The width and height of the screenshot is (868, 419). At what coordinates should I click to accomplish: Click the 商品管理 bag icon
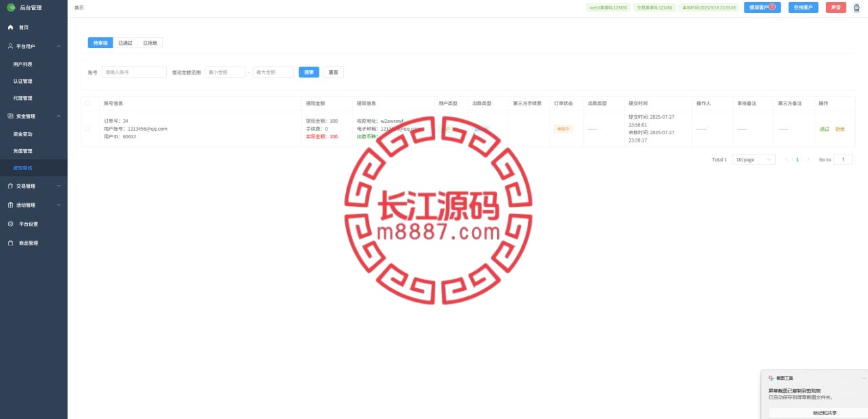tap(10, 243)
